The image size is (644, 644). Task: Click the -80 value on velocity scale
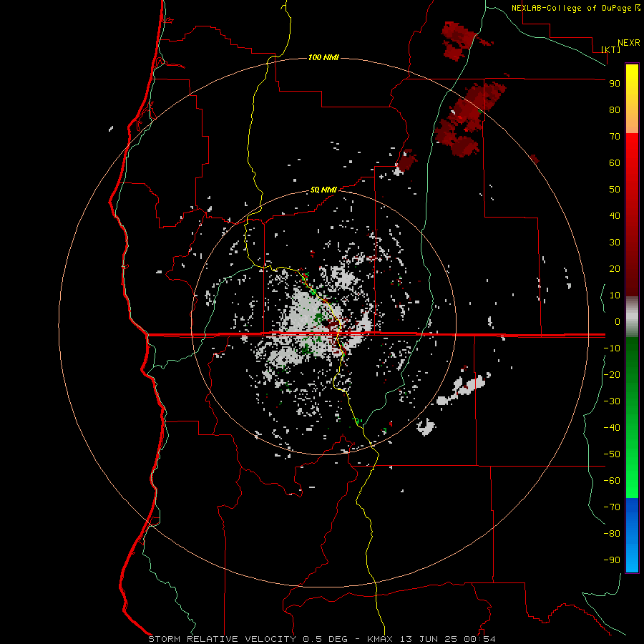tap(612, 534)
